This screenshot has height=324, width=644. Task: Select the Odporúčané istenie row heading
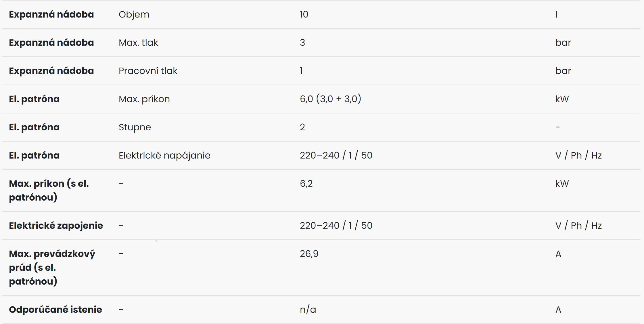pos(55,310)
